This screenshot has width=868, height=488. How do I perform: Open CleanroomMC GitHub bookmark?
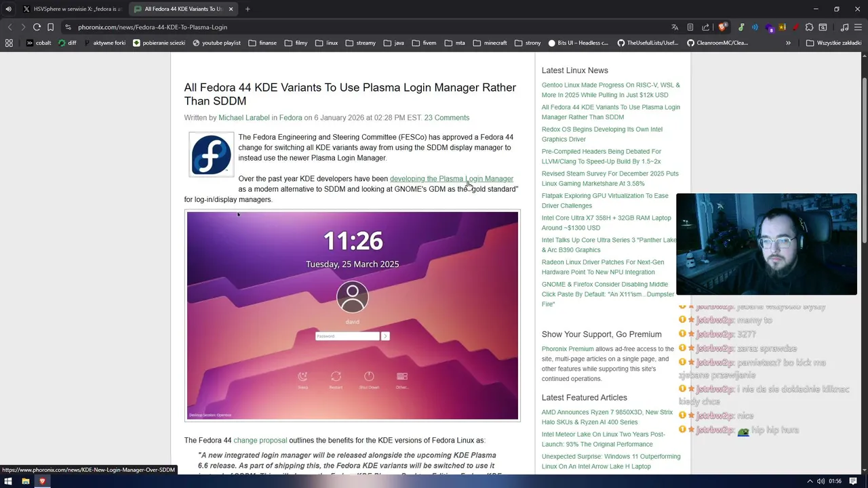click(x=717, y=43)
